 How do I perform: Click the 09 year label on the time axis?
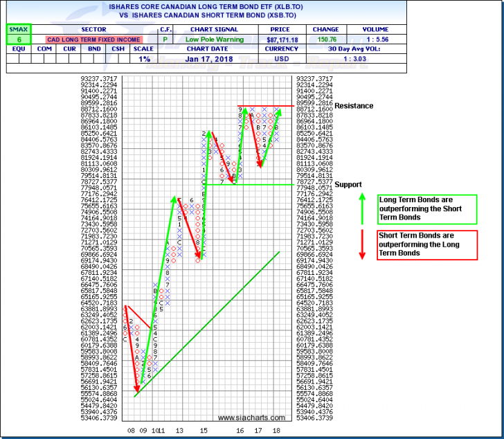143,430
